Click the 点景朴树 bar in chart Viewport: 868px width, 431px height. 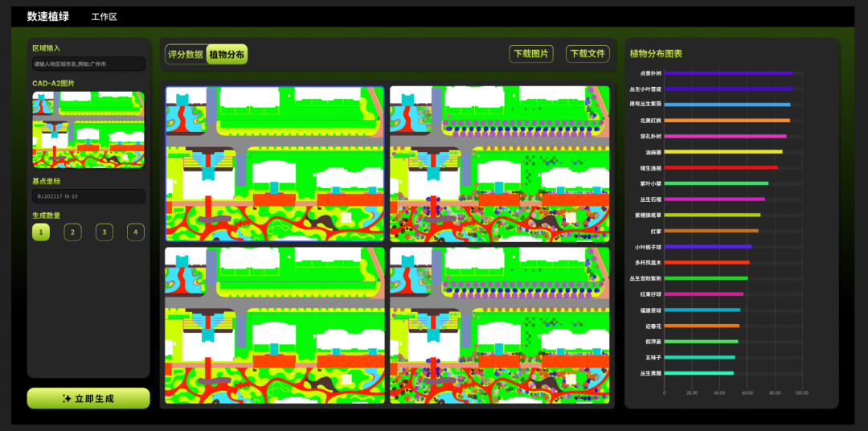728,73
